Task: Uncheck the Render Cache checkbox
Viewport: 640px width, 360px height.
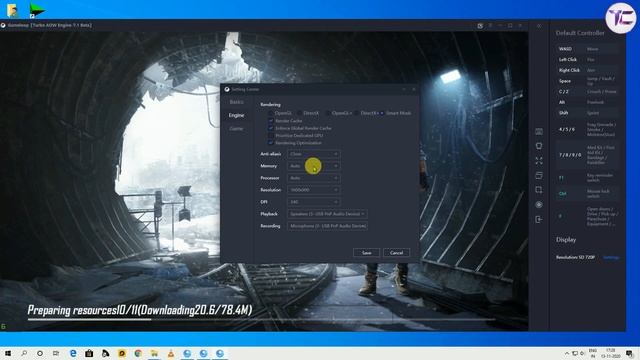Action: 271,121
